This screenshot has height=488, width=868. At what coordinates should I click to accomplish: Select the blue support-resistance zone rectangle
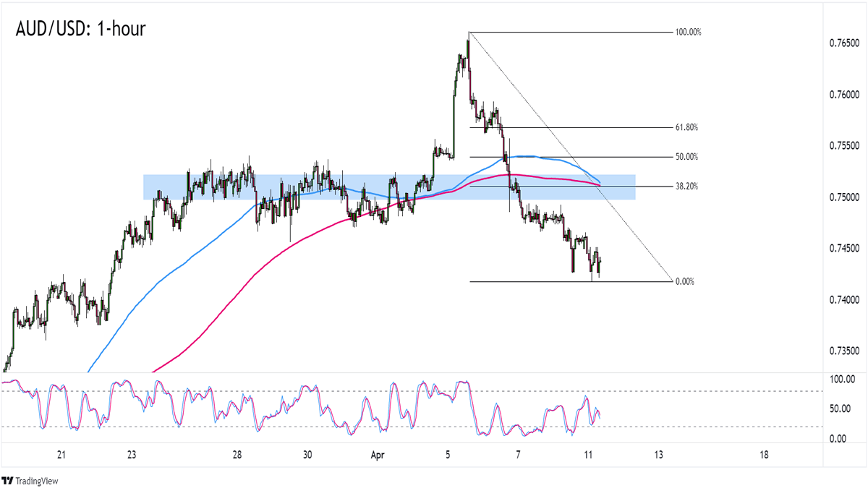389,187
